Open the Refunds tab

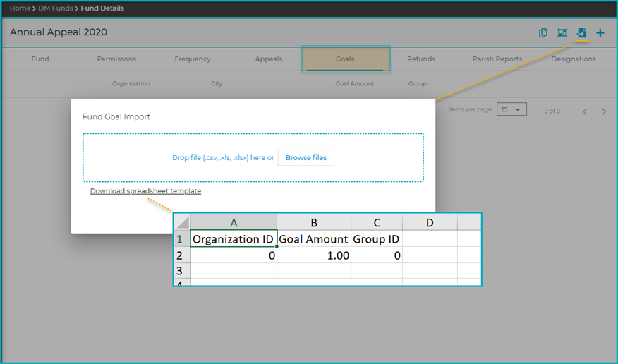pyautogui.click(x=421, y=59)
